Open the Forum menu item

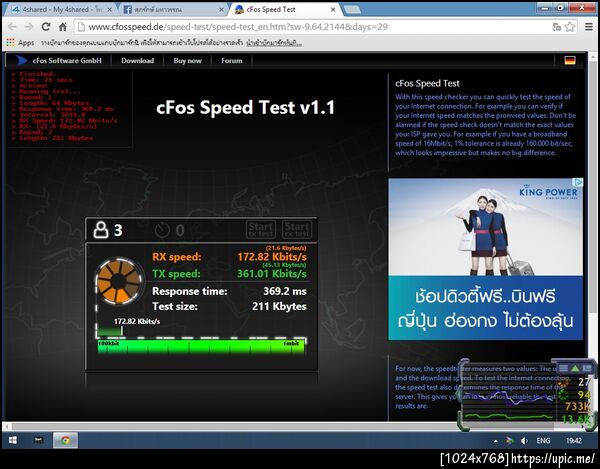pyautogui.click(x=232, y=60)
